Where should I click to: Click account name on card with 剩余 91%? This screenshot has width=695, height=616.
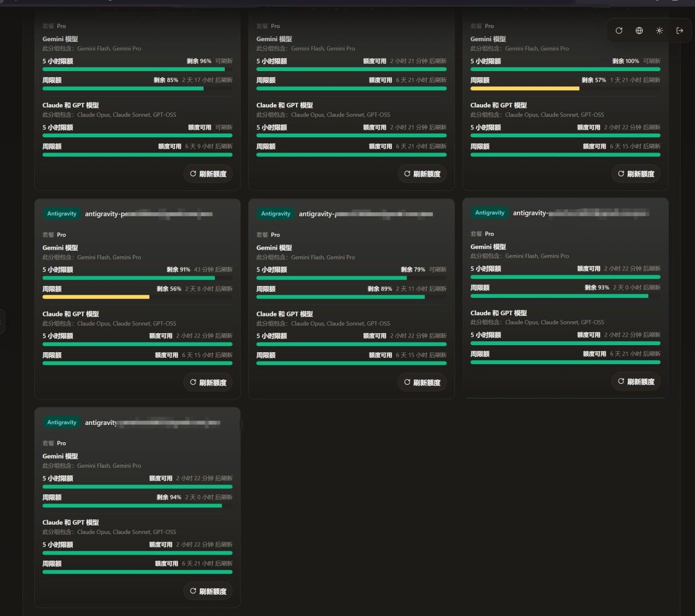pyautogui.click(x=148, y=214)
